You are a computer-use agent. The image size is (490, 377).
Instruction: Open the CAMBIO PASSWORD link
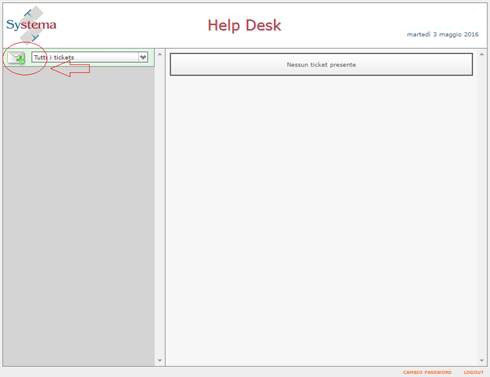pos(427,372)
